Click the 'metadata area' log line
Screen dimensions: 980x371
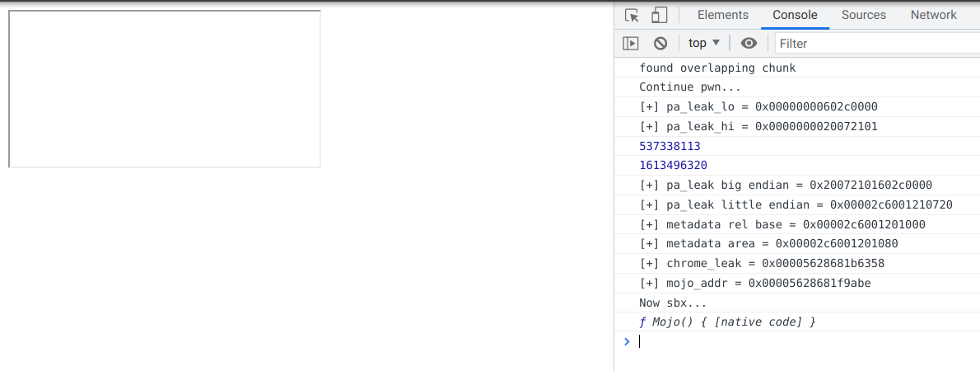pos(768,243)
